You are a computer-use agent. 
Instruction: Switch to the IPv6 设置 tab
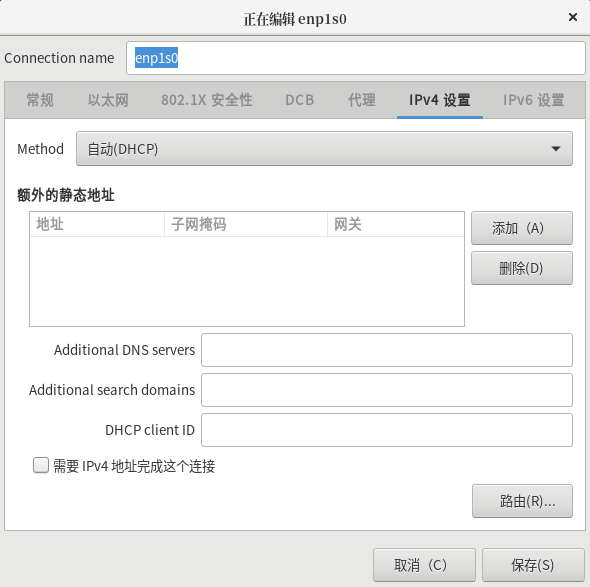coord(534,100)
